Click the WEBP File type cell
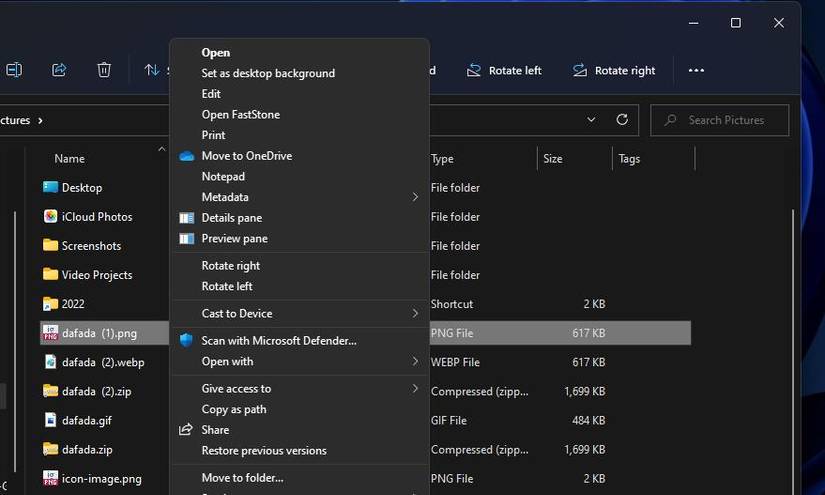This screenshot has width=825, height=495. 455,362
